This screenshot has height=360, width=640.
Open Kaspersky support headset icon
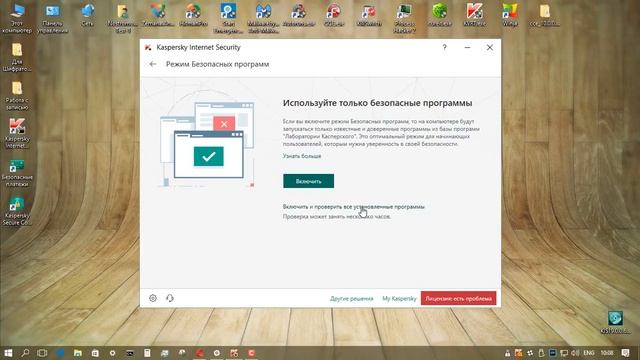click(x=170, y=298)
